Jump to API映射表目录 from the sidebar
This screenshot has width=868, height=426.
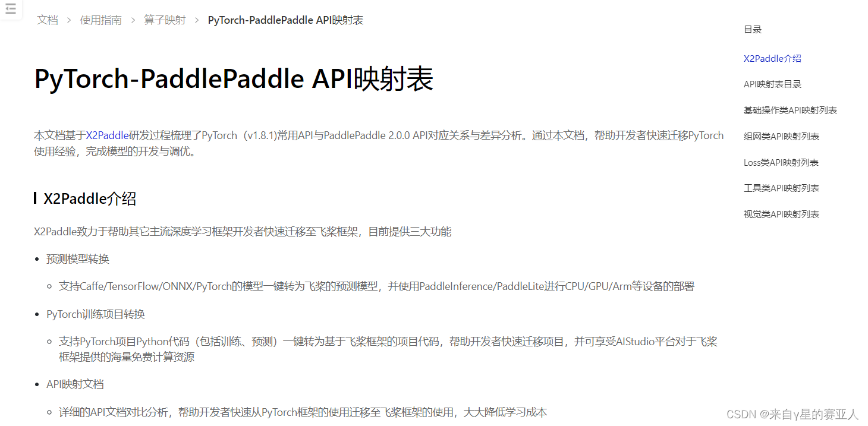(772, 84)
